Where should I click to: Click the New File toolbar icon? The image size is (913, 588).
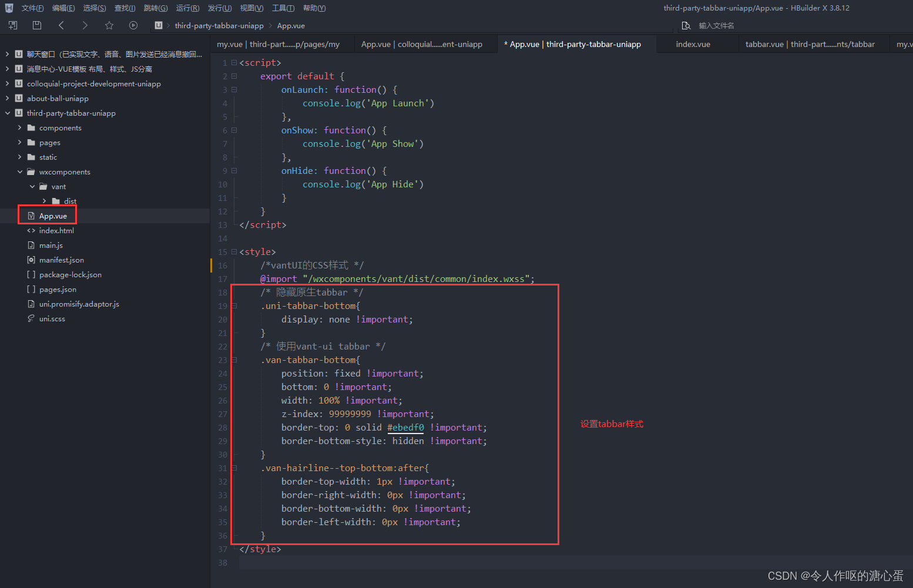pyautogui.click(x=13, y=25)
